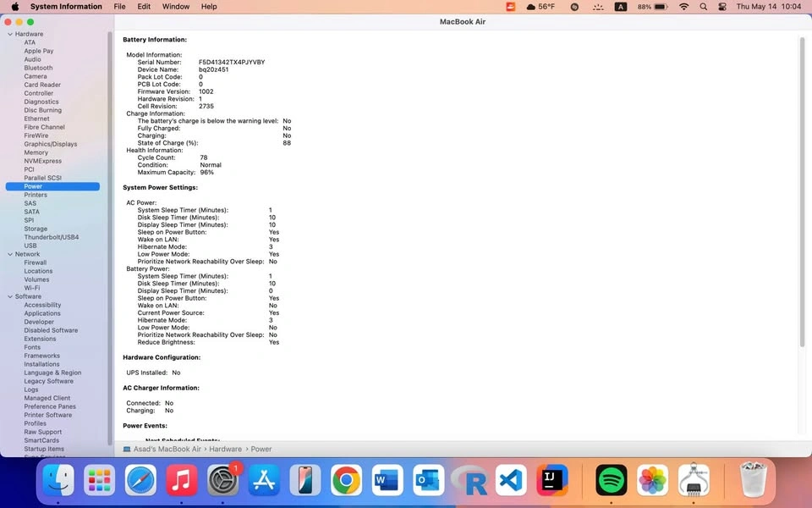Launch the R app from Dock
Screen dimensions: 812x508
(x=470, y=480)
